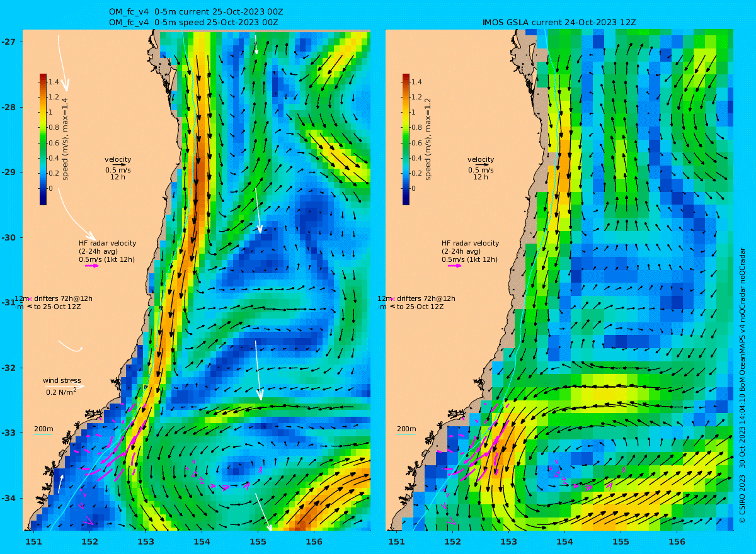
Task: Click "HF radar velocity" label in the OM_fc_v4 map
Action: pyautogui.click(x=107, y=243)
